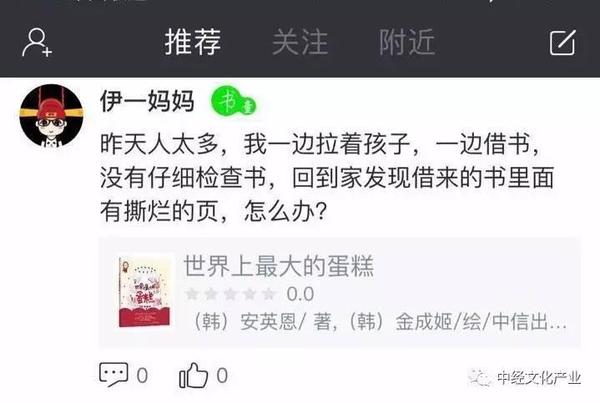Switch to the 关注 tab
This screenshot has height=403, width=600.
[300, 42]
